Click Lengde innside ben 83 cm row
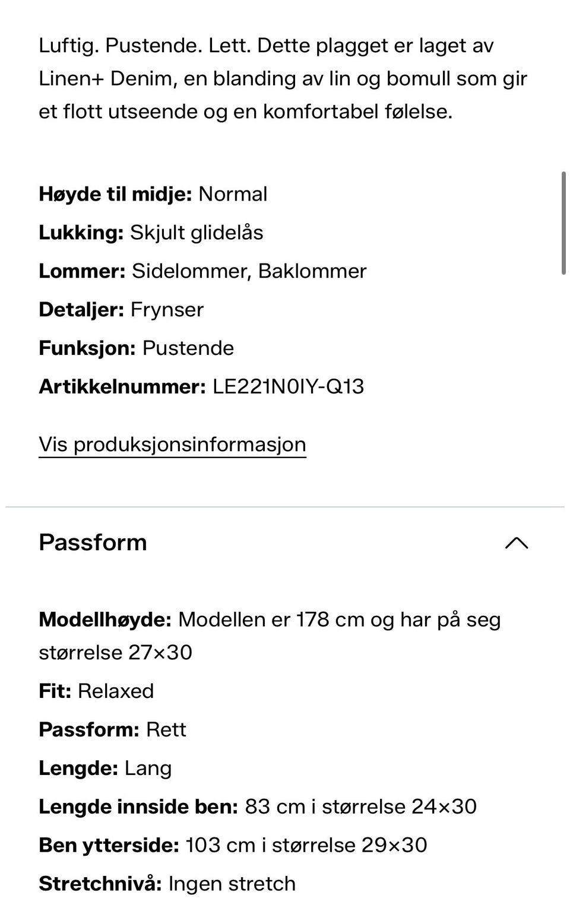The image size is (570, 924). [257, 807]
